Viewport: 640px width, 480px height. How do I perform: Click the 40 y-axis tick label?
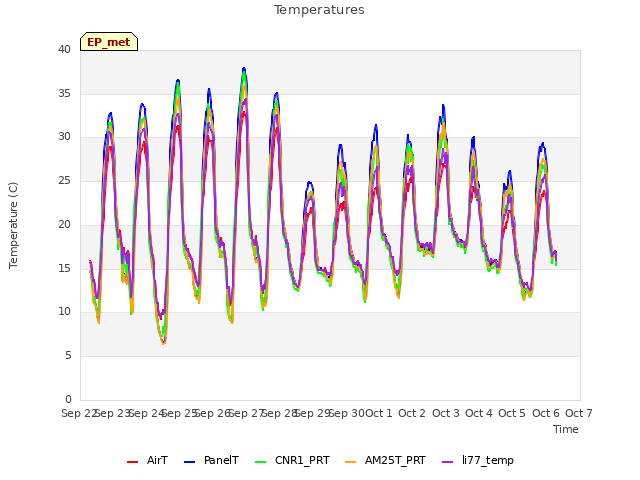point(64,49)
